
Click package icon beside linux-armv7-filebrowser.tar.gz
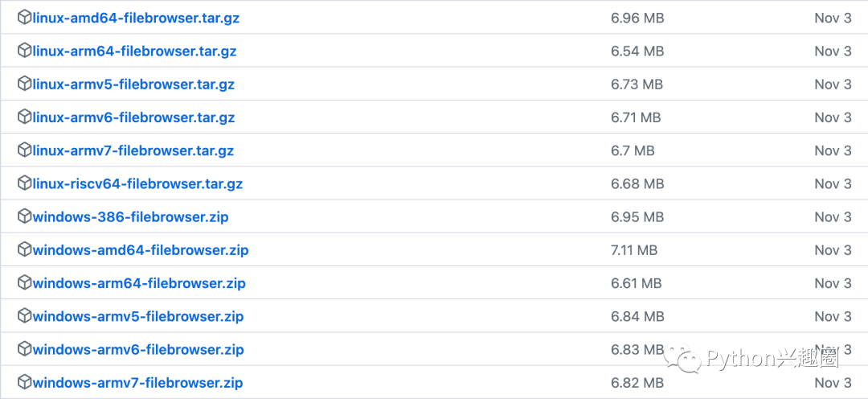(24, 150)
